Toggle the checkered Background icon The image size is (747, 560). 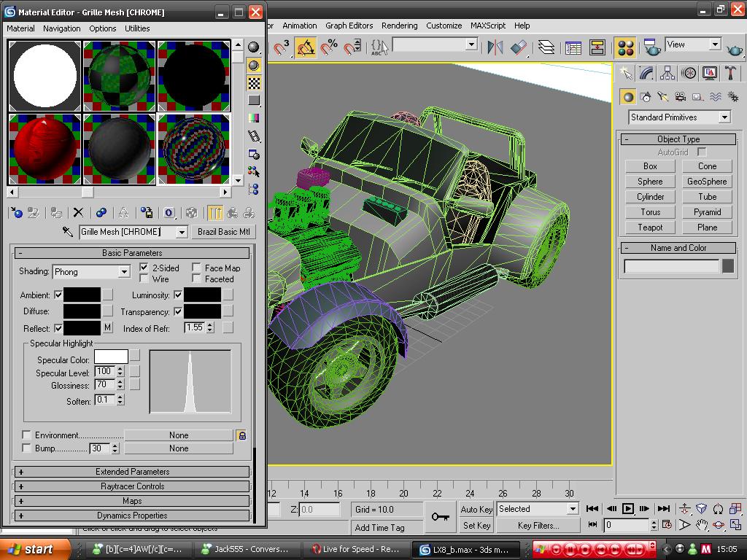coord(254,83)
